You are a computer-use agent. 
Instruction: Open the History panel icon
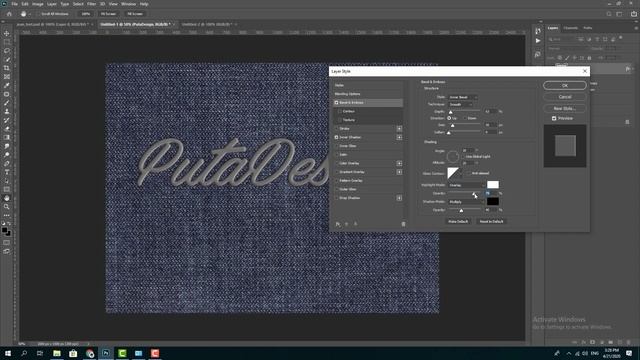[x=538, y=31]
